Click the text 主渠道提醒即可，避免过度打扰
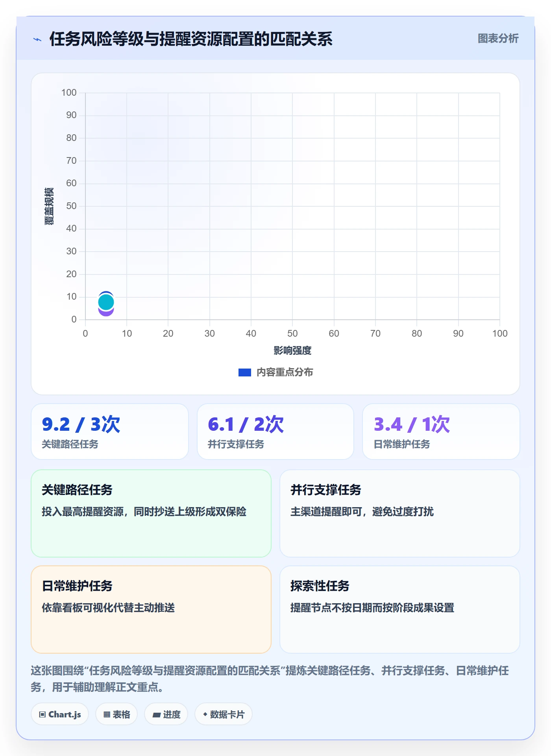The image size is (551, 756). coord(362,511)
